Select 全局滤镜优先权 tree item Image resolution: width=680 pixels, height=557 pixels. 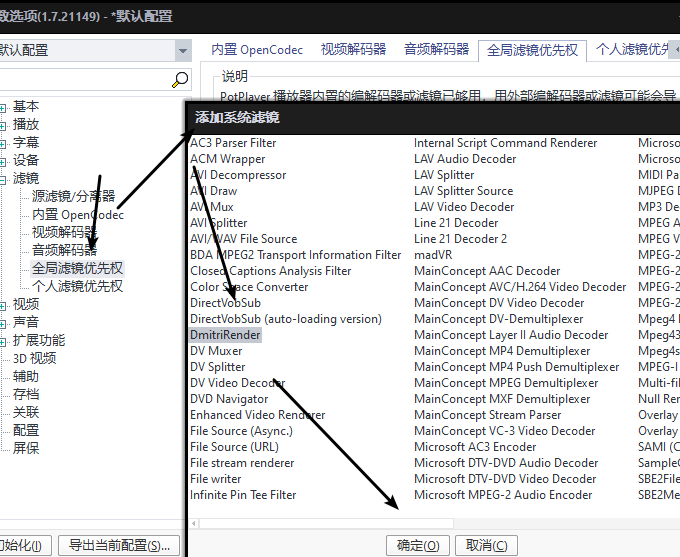pos(77,269)
